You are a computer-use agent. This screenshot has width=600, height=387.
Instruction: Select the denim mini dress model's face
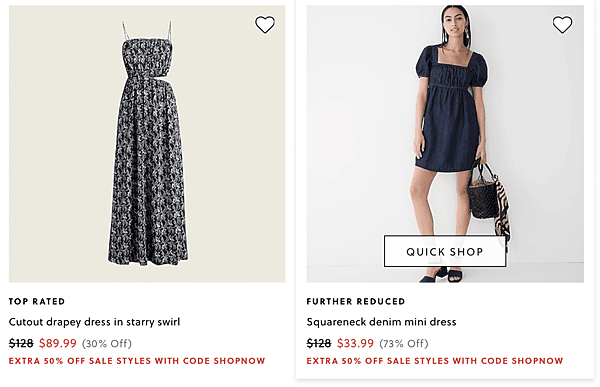pos(454,24)
